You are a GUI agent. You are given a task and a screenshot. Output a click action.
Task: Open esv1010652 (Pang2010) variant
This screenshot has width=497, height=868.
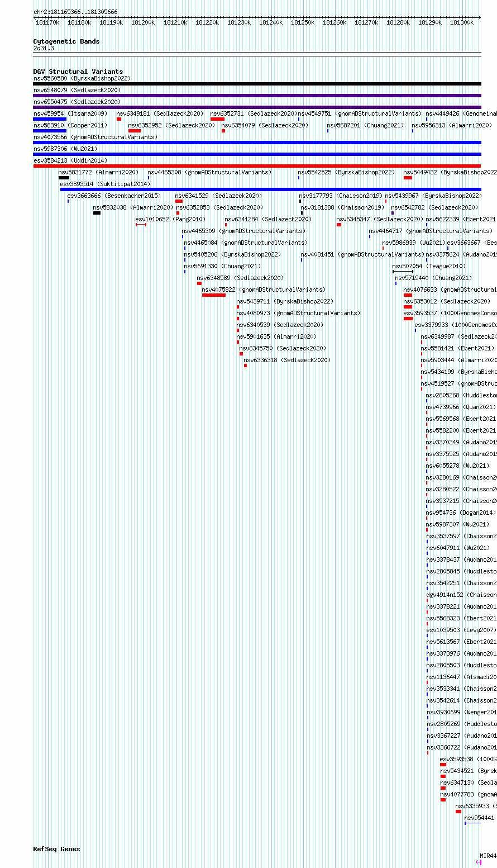pos(171,220)
